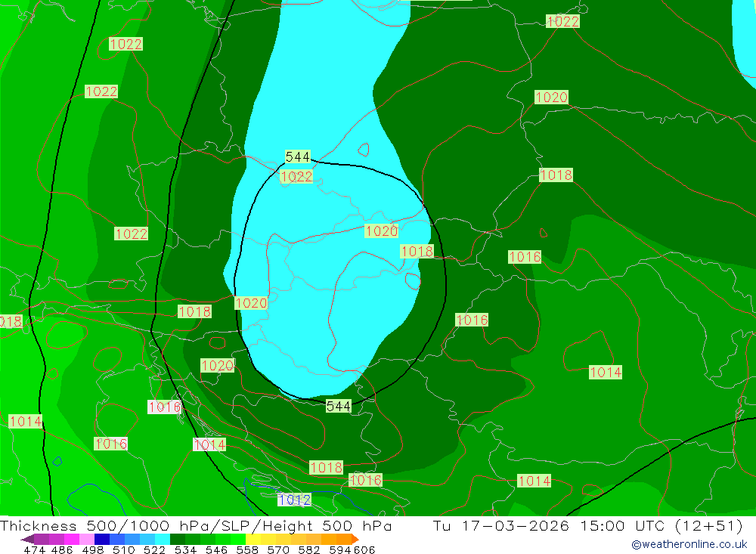Select the dark blue legend swatch
The width and height of the screenshot is (756, 554).
coord(102,539)
